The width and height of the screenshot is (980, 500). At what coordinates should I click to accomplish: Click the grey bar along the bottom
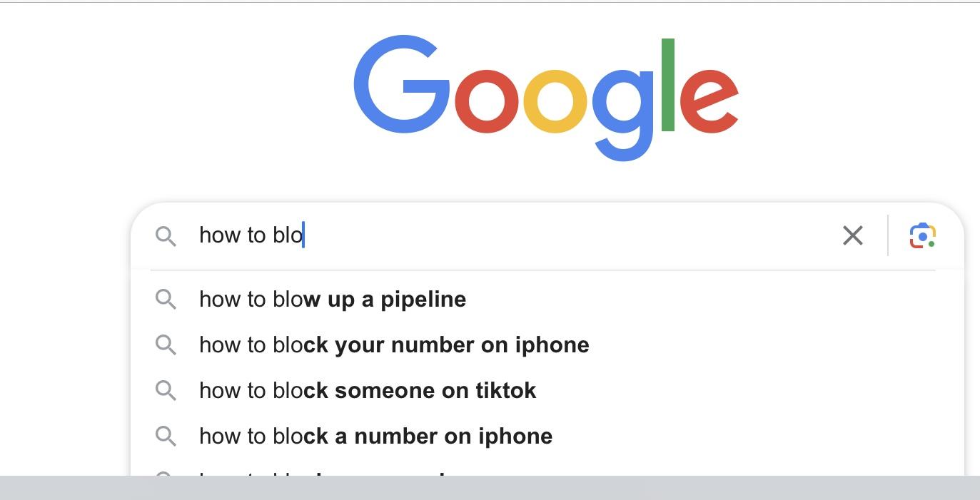(x=490, y=488)
